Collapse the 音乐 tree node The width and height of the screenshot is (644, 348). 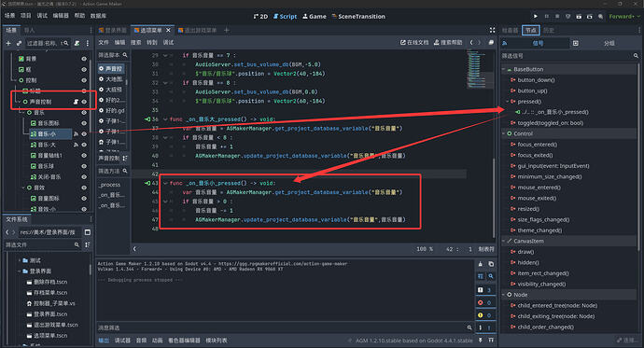(x=23, y=112)
